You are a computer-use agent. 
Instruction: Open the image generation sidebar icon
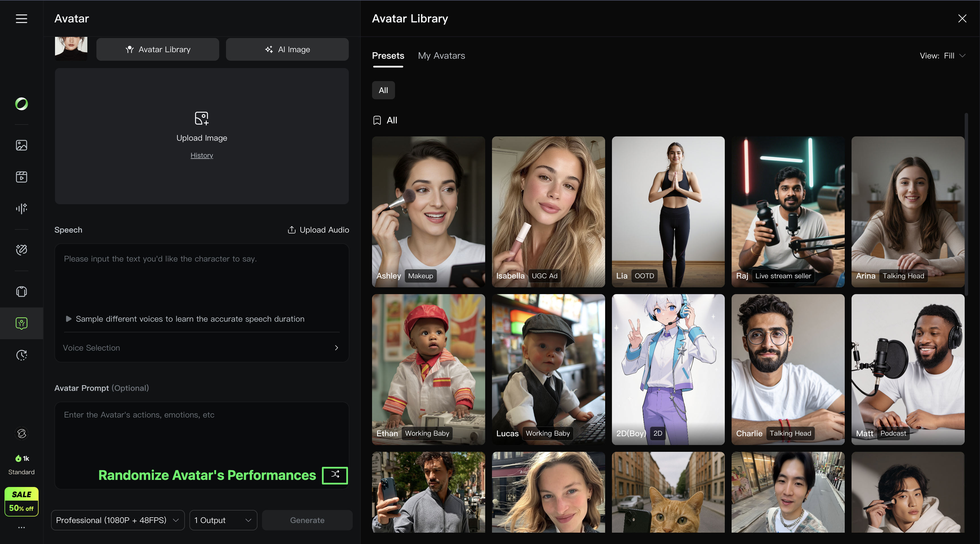21,145
